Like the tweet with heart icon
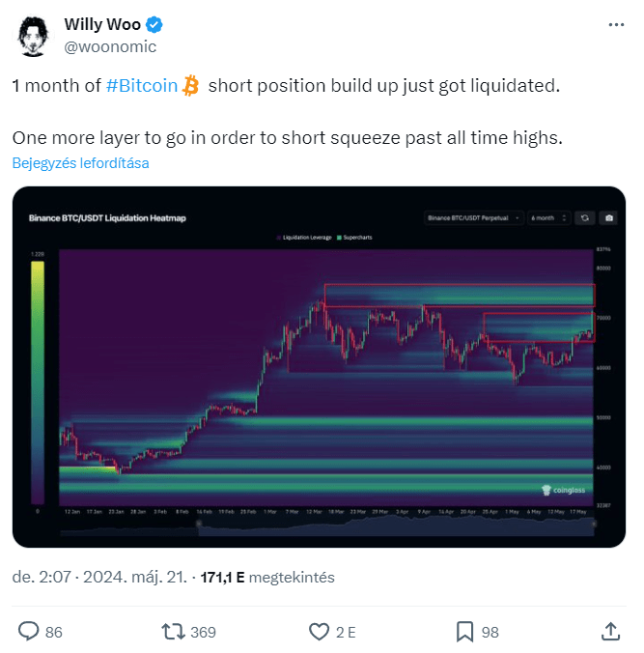Image resolution: width=644 pixels, height=653 pixels. 319,632
